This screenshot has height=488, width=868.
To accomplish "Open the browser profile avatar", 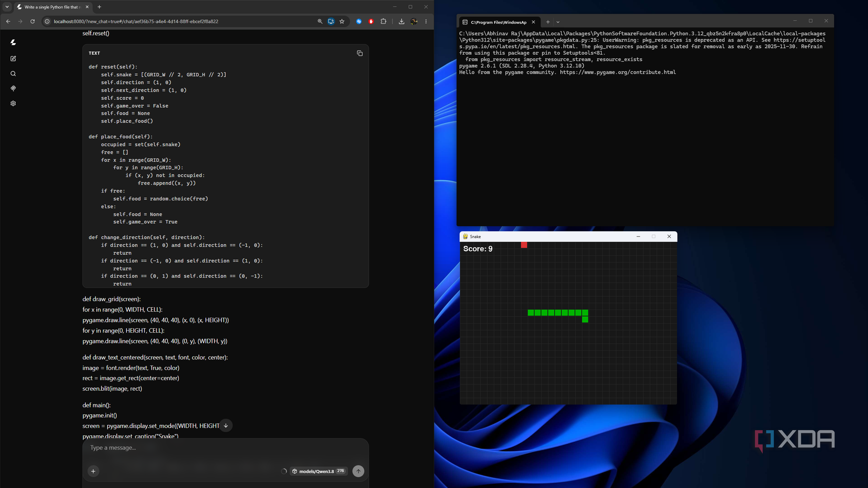I will pos(414,22).
